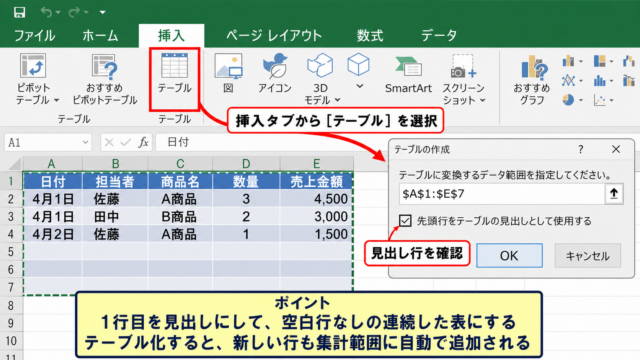The width and height of the screenshot is (640, 360).
Task: Click the SmartArt icon
Action: (409, 67)
